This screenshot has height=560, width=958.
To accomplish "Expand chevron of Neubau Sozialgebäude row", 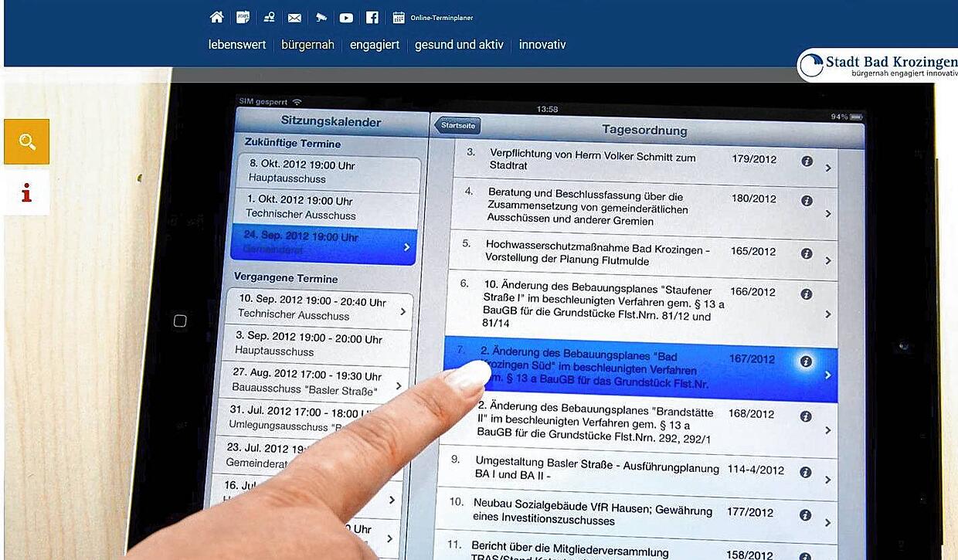I will tap(827, 523).
